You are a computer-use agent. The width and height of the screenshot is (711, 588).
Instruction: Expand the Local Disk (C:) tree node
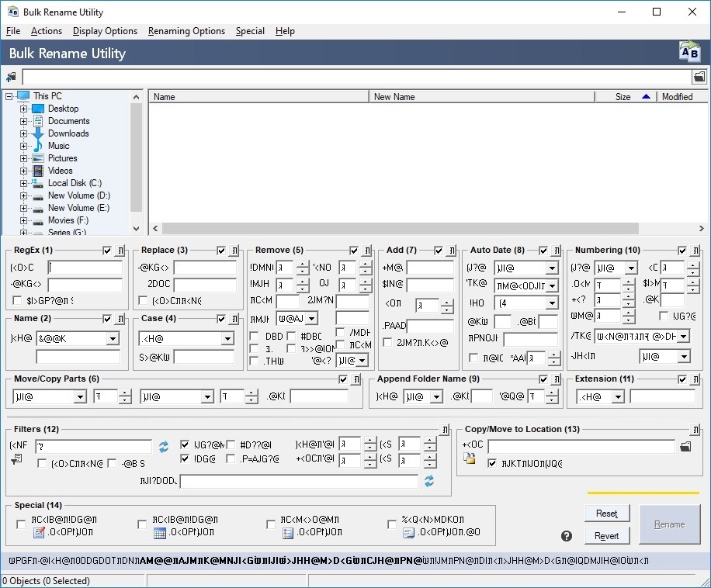coord(23,183)
